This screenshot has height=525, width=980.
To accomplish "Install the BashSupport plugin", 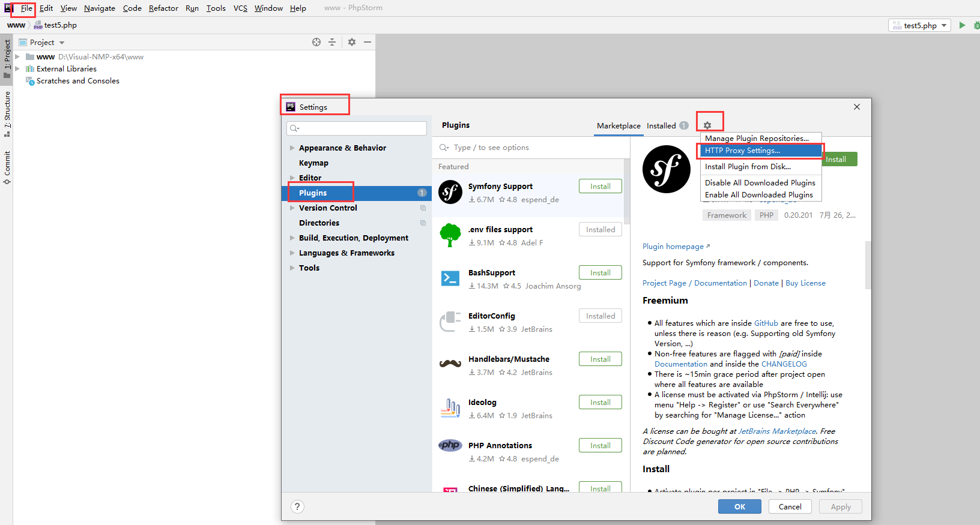I will click(600, 273).
